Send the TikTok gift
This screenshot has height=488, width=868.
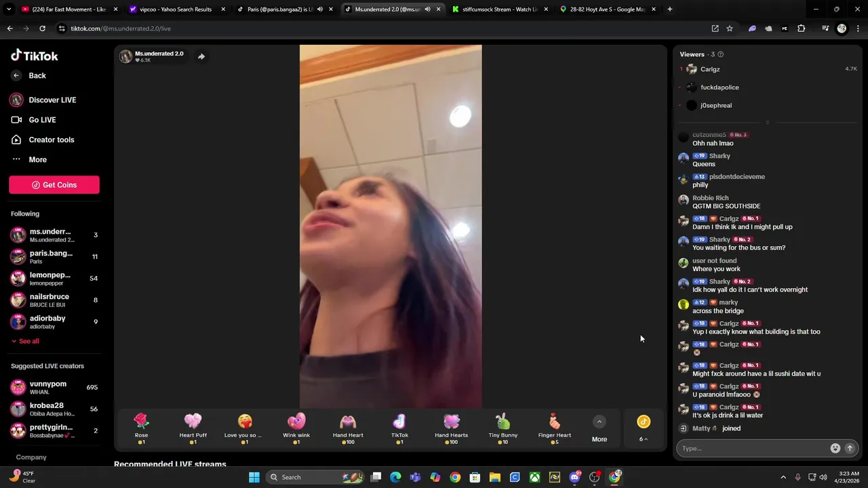pyautogui.click(x=399, y=428)
